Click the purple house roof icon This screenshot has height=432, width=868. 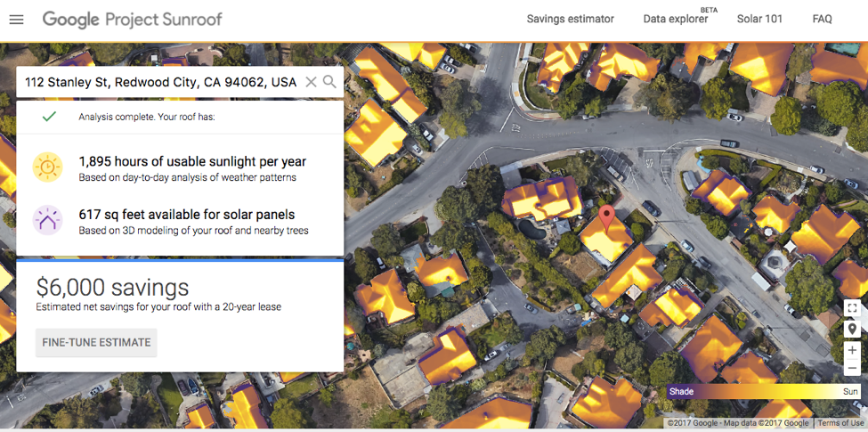(47, 220)
